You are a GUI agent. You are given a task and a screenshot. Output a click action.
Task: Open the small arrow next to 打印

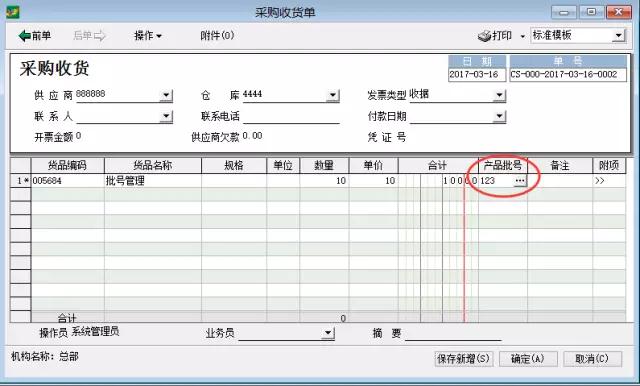click(x=522, y=36)
